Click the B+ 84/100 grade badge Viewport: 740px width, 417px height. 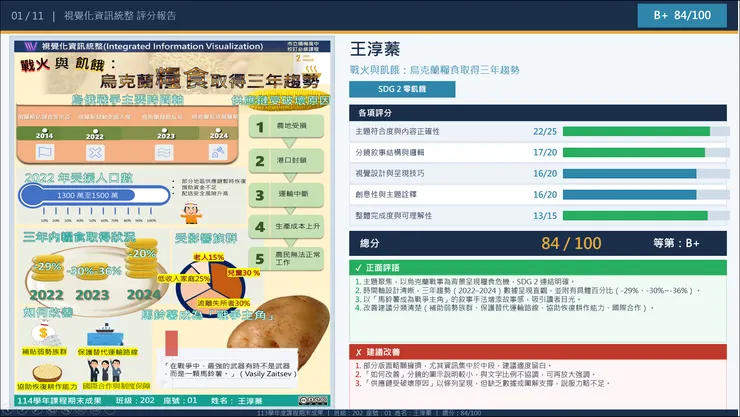682,15
